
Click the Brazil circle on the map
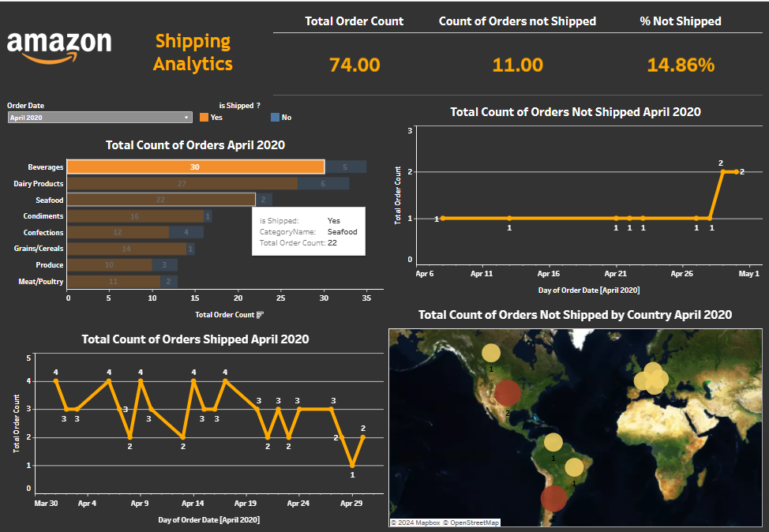574,467
